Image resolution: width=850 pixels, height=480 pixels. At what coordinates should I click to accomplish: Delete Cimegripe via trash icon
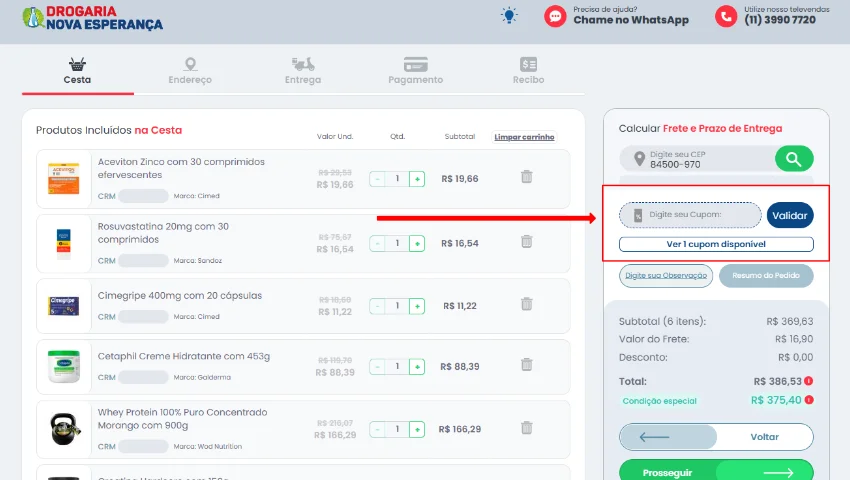click(x=526, y=304)
